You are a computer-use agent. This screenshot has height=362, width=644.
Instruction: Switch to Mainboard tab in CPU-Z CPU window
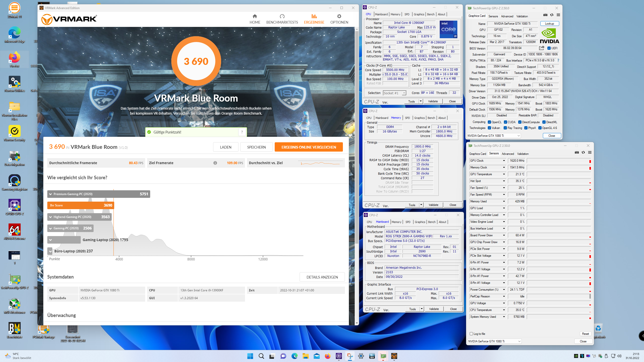pos(381,14)
